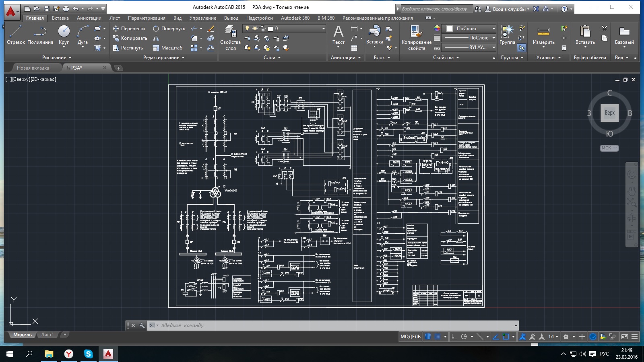Click Копирование свойств match properties
644x362 pixels.
coord(416,37)
